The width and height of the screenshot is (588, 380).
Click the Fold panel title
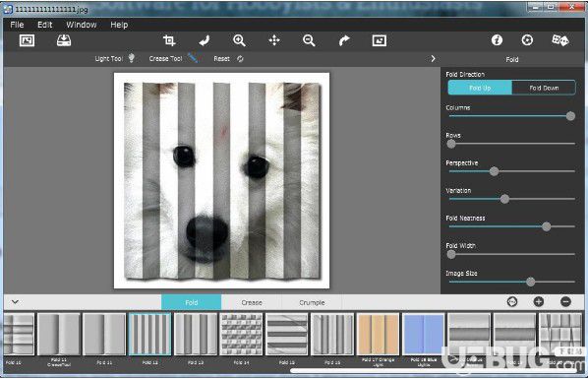(x=512, y=59)
